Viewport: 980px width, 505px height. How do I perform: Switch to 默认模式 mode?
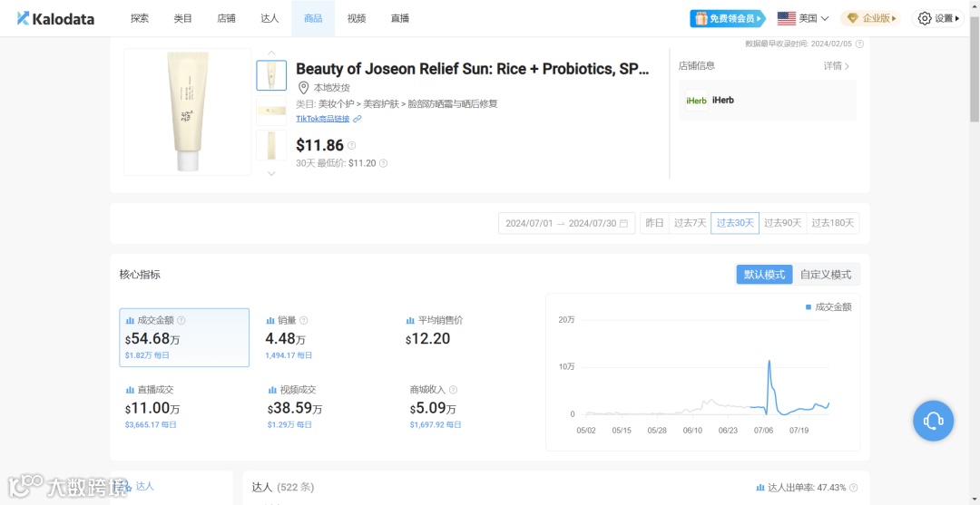tap(764, 275)
